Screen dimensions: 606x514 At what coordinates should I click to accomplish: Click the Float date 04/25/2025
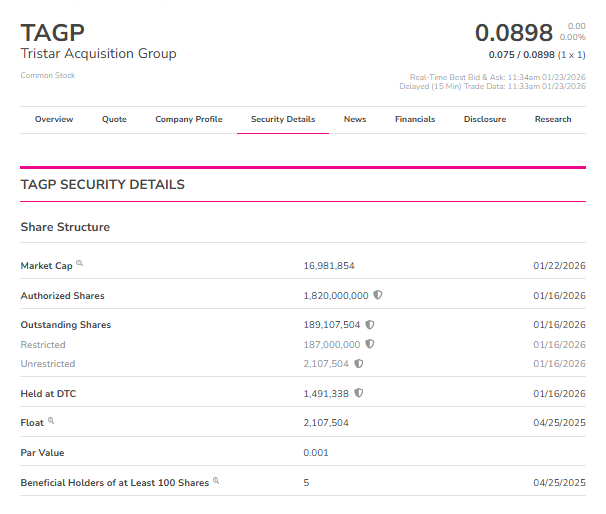pos(559,423)
